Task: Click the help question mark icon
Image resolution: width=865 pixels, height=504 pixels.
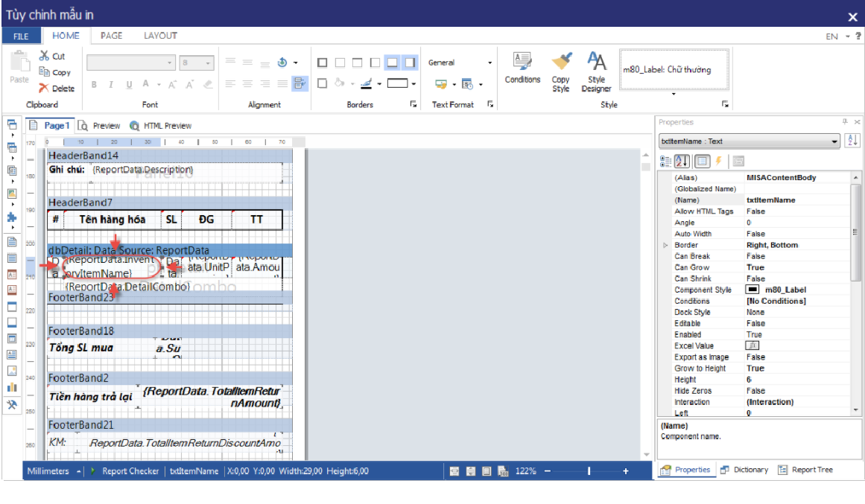Action: coord(858,36)
